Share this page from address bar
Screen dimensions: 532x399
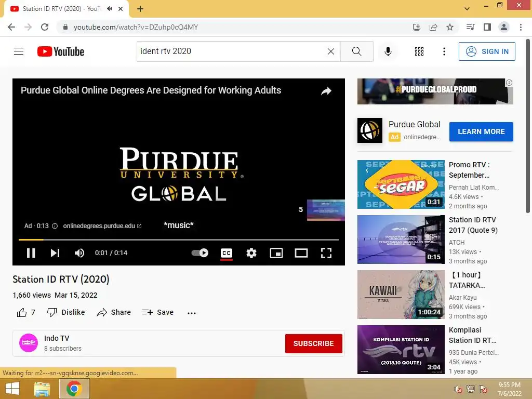coord(433,27)
